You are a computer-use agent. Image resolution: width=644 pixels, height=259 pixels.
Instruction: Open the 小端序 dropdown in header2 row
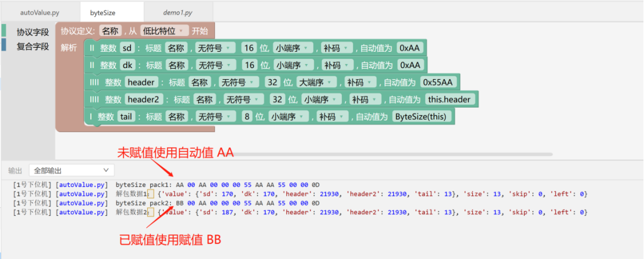pos(321,99)
